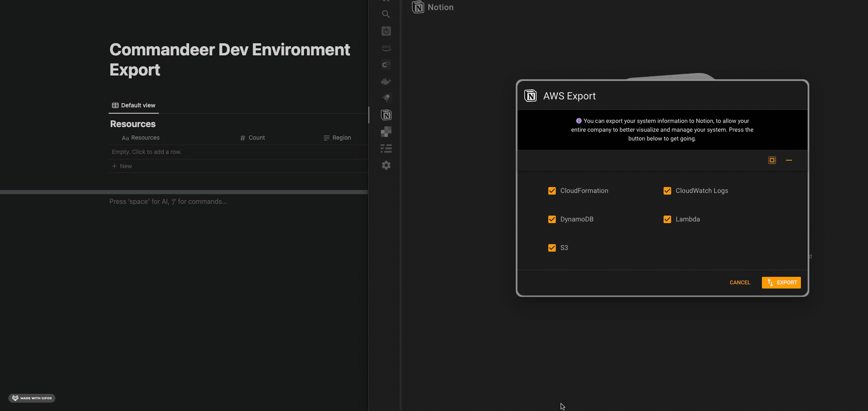Open the settings gear in the sidebar
This screenshot has width=868, height=411.
[386, 165]
